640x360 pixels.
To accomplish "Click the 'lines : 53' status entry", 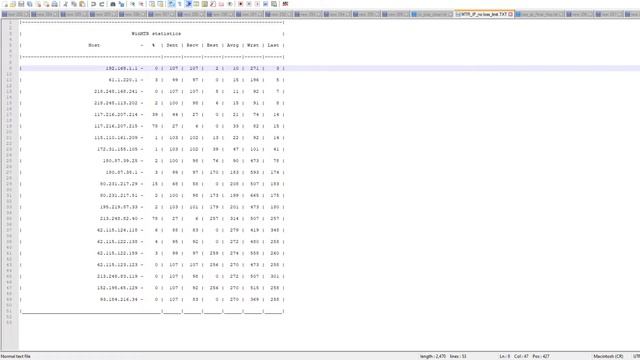I will [458, 356].
